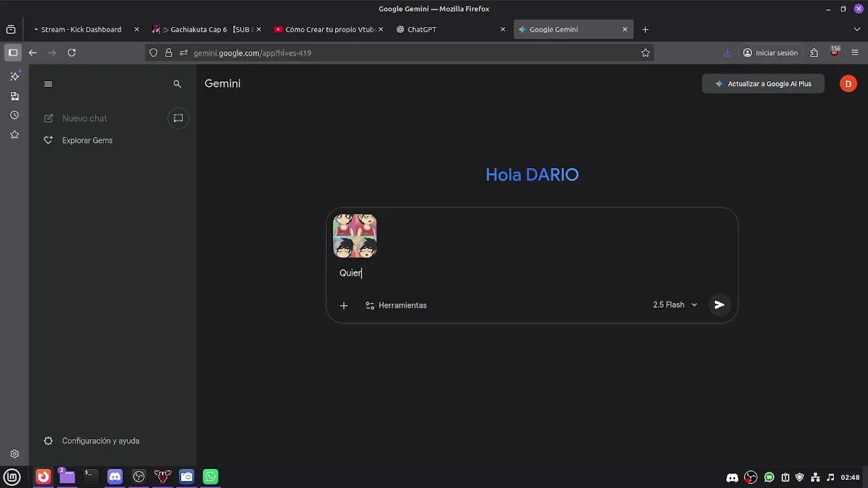
Task: Open the sidebar settings gear
Action: [14, 454]
